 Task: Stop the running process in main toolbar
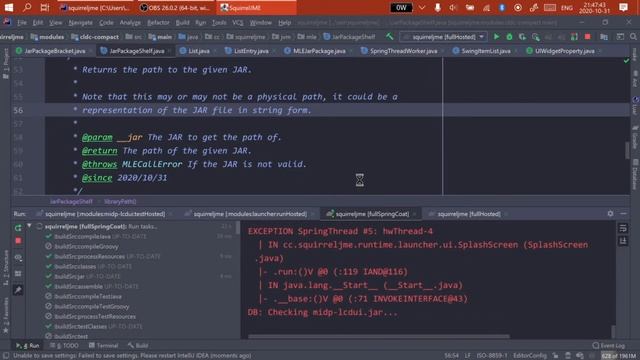point(587,37)
